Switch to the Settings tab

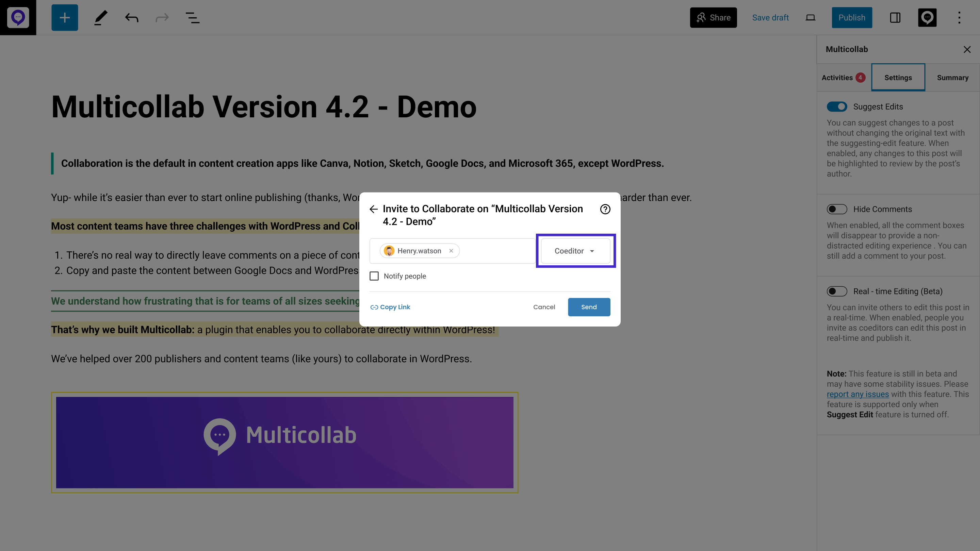(x=898, y=78)
